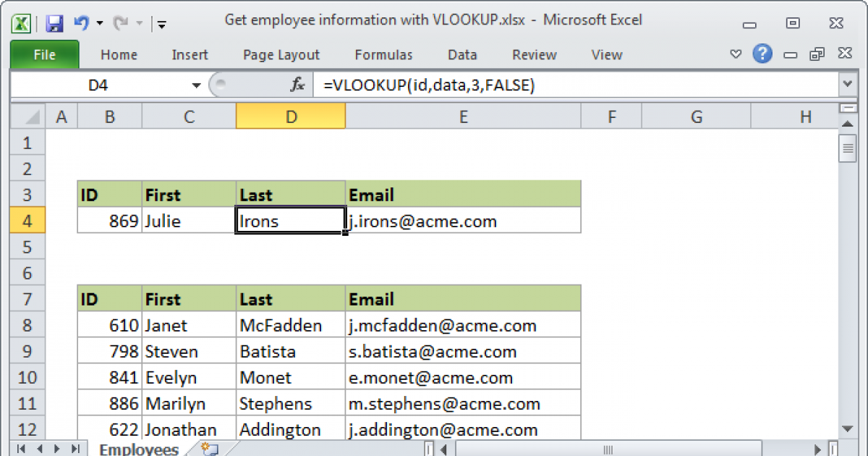The width and height of the screenshot is (868, 456).
Task: Switch to the Formulas ribbon tab
Action: (383, 54)
